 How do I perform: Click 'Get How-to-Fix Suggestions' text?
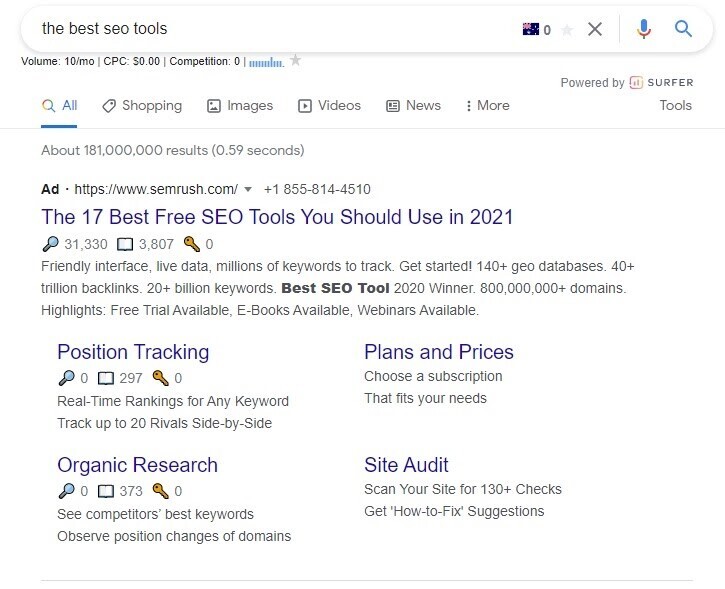(454, 511)
